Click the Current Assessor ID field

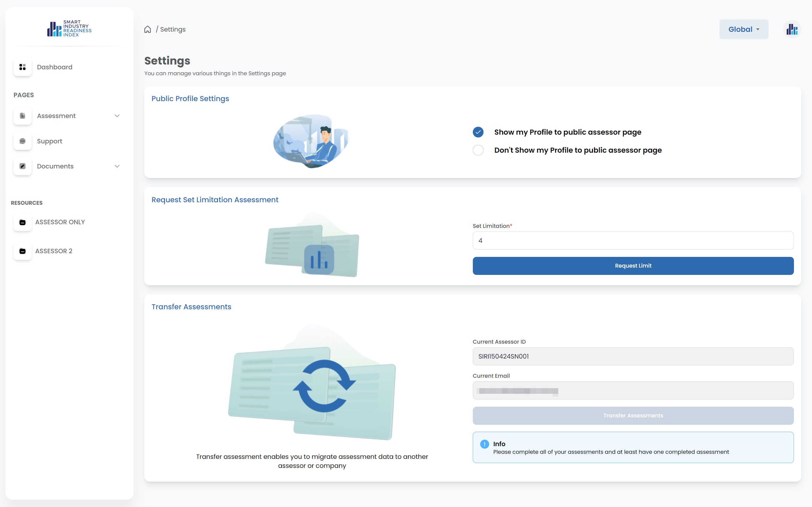pos(633,356)
